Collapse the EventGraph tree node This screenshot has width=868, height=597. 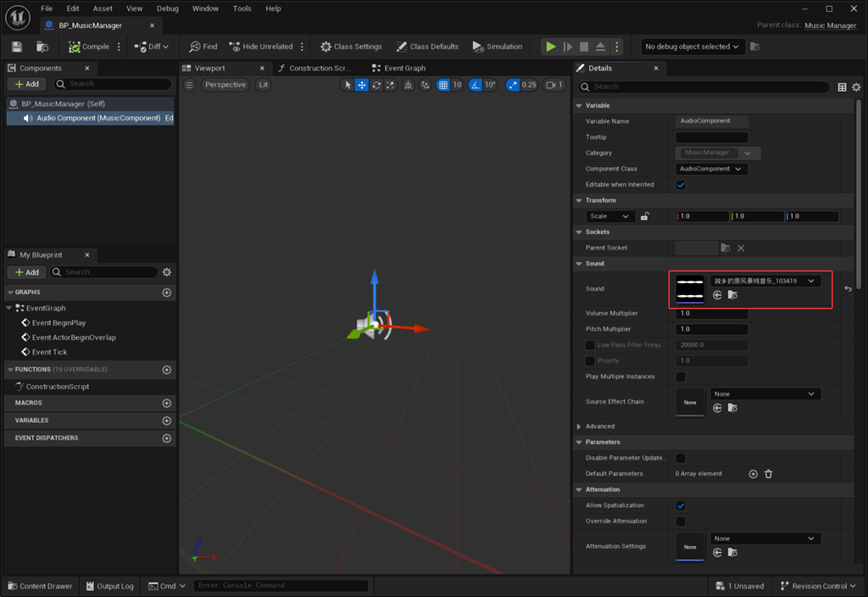[x=9, y=308]
